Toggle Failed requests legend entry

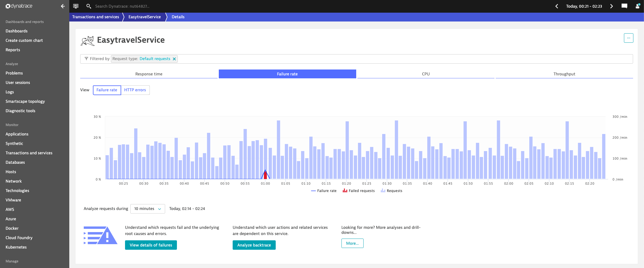pyautogui.click(x=359, y=191)
